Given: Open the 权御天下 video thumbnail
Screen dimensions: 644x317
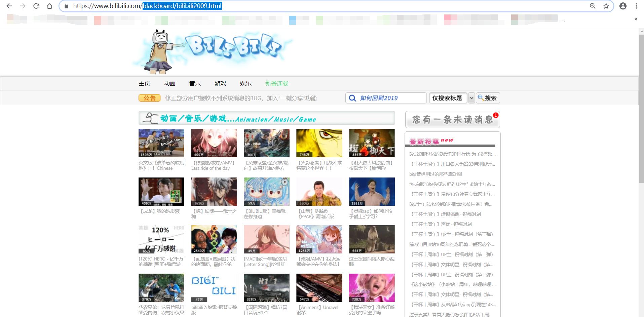Looking at the screenshot, I should [x=372, y=143].
